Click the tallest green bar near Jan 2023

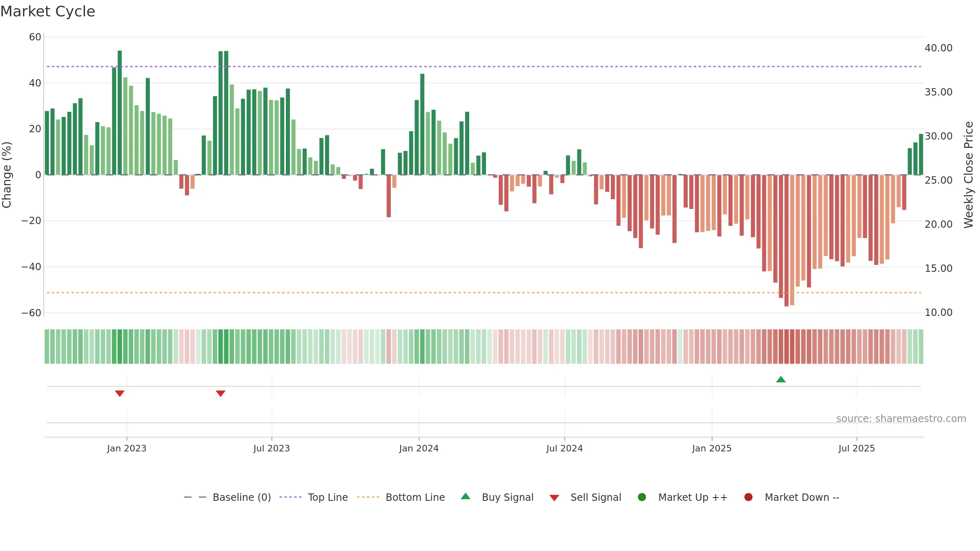click(x=120, y=113)
